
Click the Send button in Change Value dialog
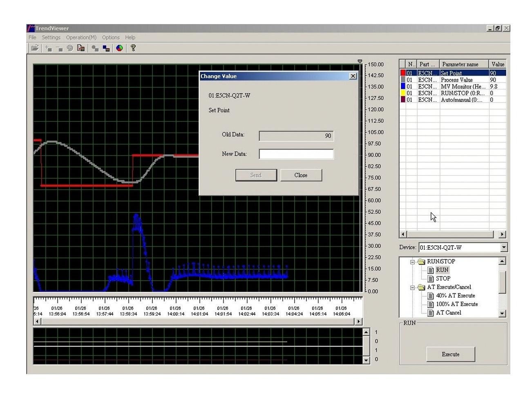click(256, 175)
